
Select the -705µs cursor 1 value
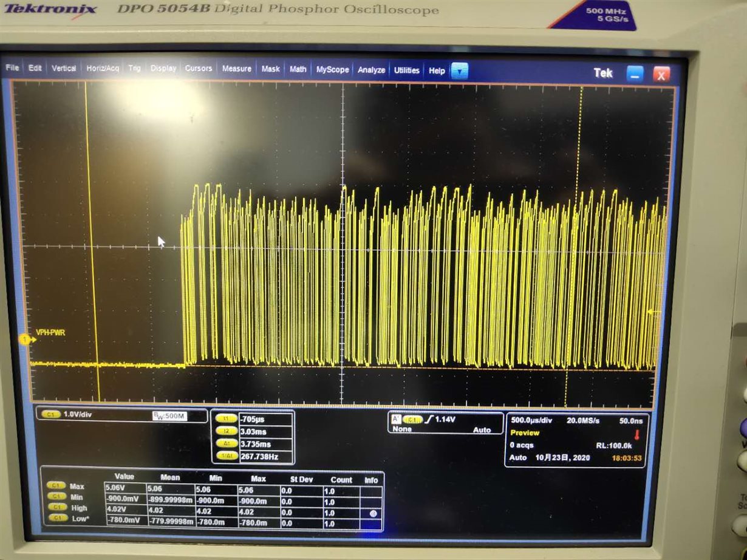[x=265, y=419]
